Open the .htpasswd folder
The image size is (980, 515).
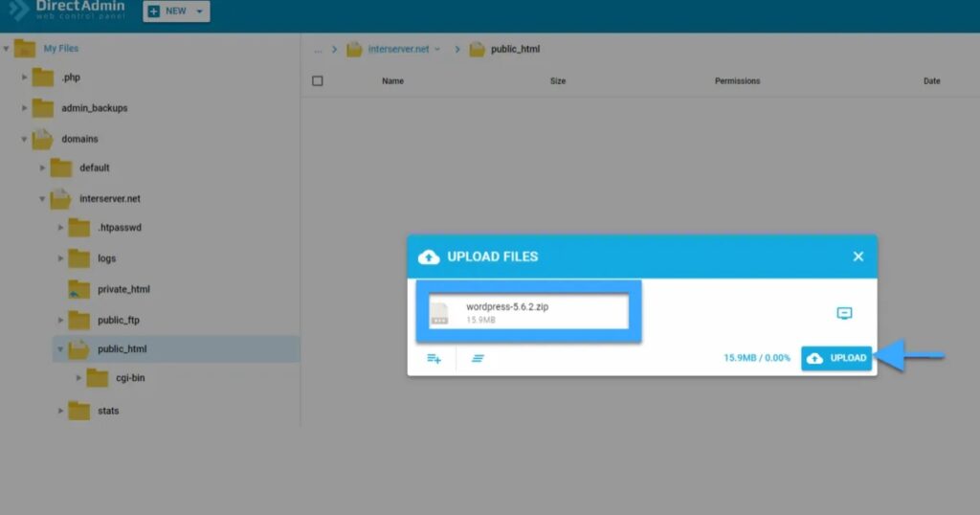coord(120,228)
